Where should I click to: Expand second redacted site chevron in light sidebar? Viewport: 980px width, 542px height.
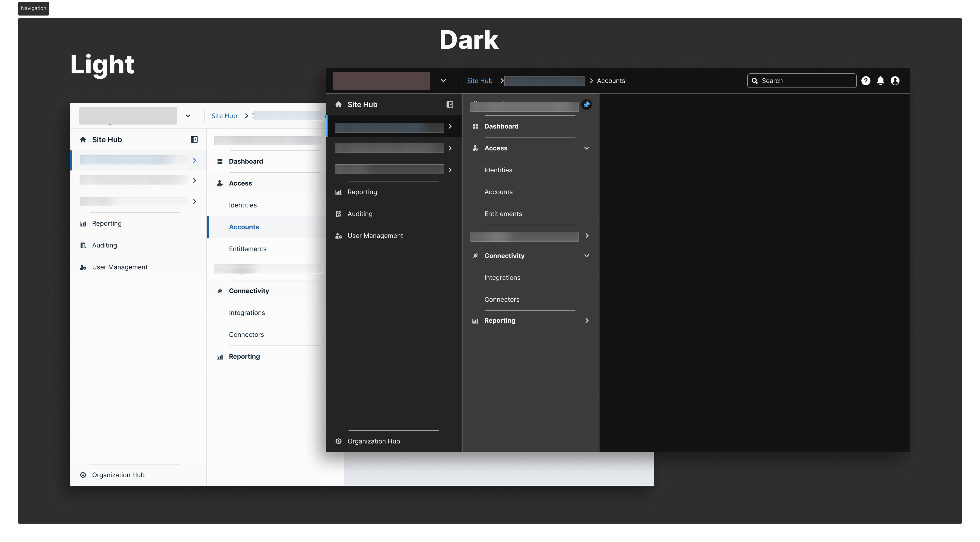(194, 181)
